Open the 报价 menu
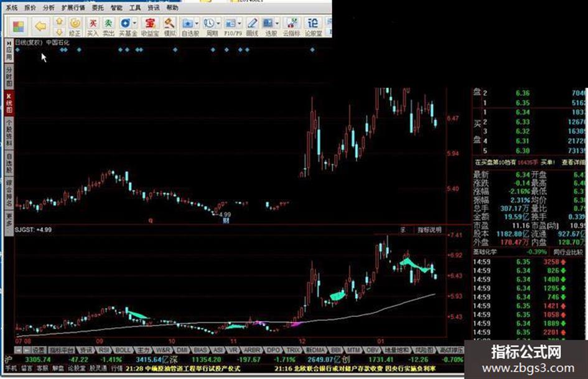The width and height of the screenshot is (588, 379). 30,7
